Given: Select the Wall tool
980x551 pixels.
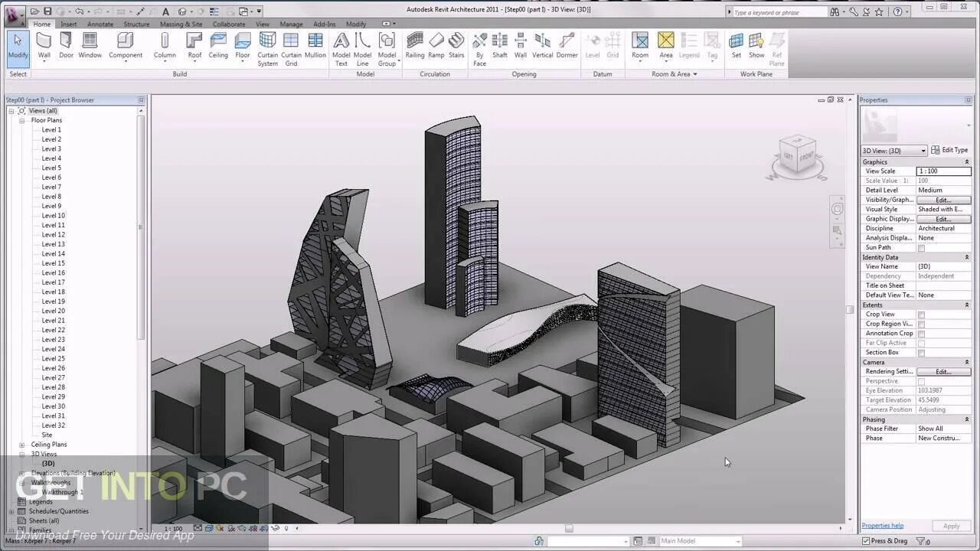Looking at the screenshot, I should [x=44, y=46].
